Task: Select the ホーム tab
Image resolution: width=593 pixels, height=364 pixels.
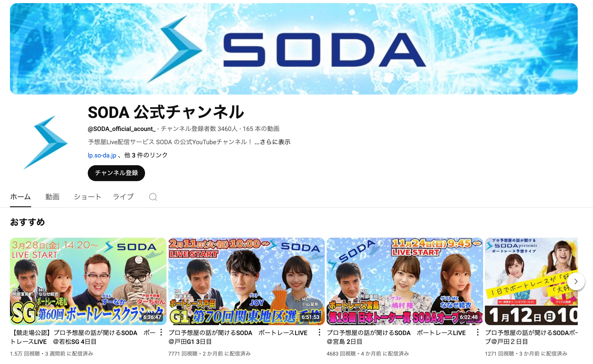Action: 20,197
